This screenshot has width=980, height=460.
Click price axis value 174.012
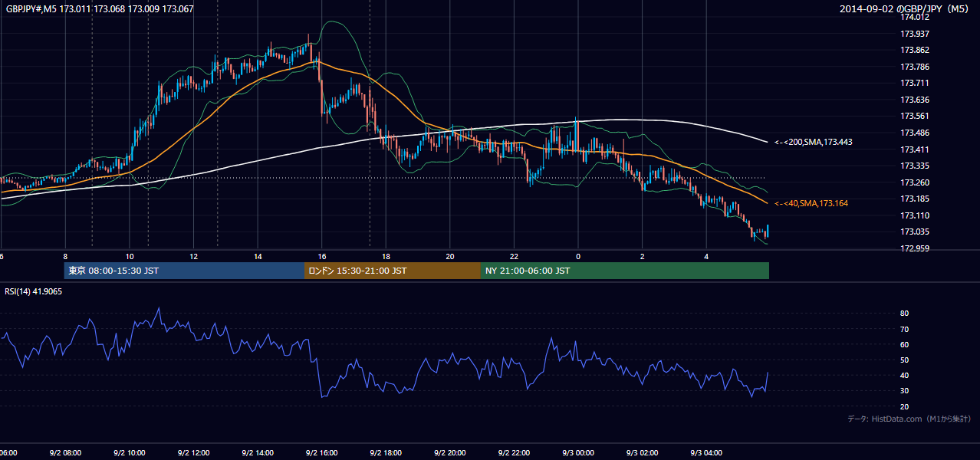pyautogui.click(x=915, y=17)
